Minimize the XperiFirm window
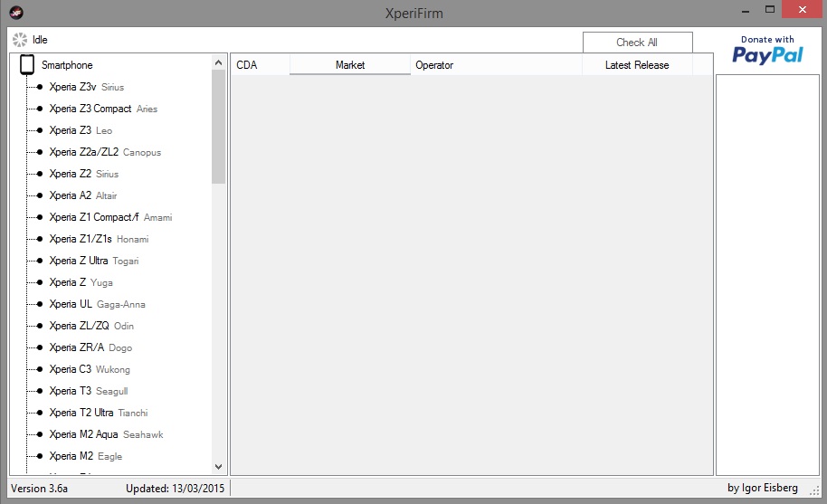Viewport: 827px width, 504px height. click(x=746, y=11)
